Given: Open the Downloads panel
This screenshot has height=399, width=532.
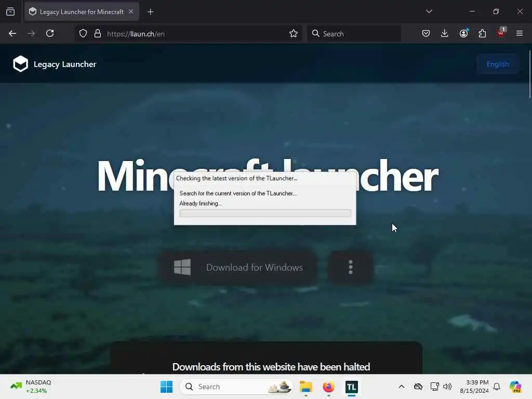Looking at the screenshot, I should [x=445, y=33].
